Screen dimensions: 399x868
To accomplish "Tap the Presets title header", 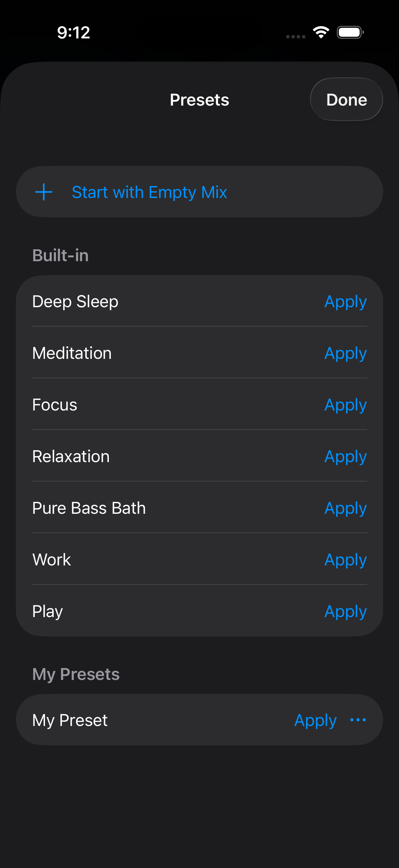I will [199, 100].
